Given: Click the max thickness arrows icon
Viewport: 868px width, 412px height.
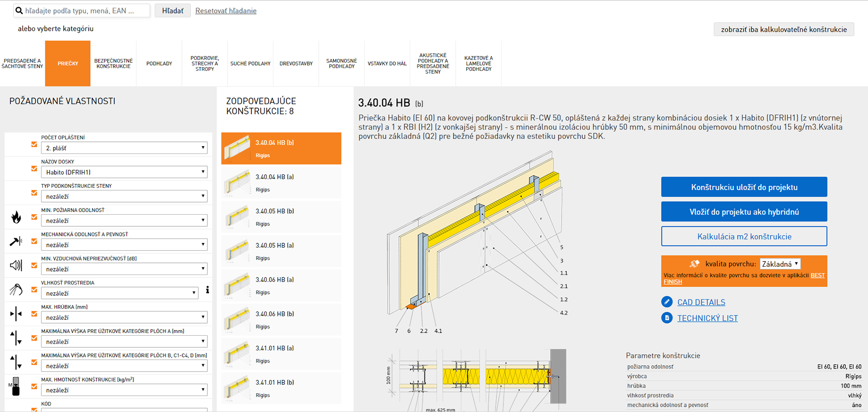Looking at the screenshot, I should (x=16, y=314).
